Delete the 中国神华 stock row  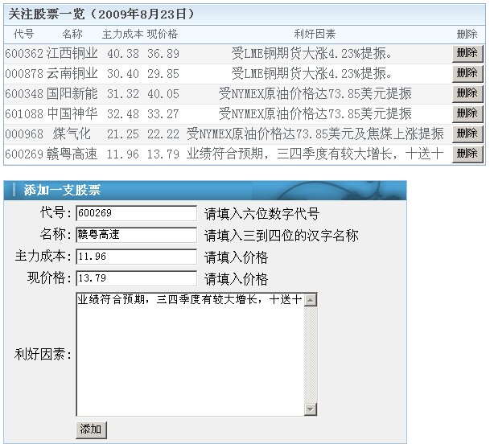click(x=467, y=113)
